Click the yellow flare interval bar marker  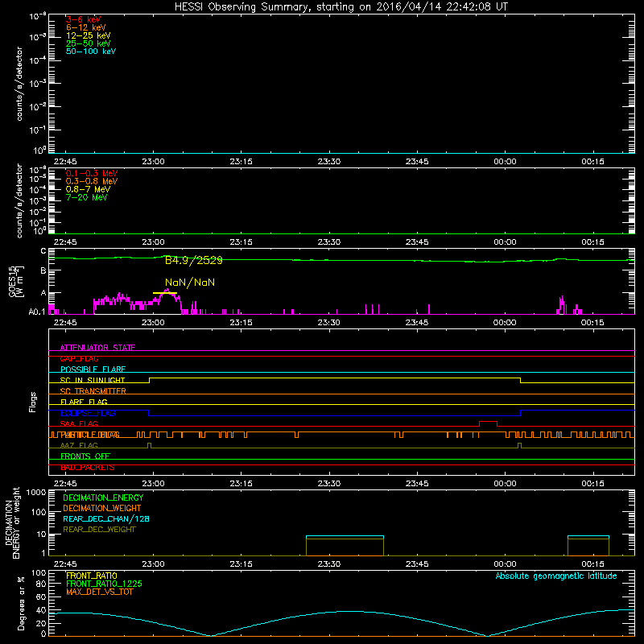click(x=165, y=293)
